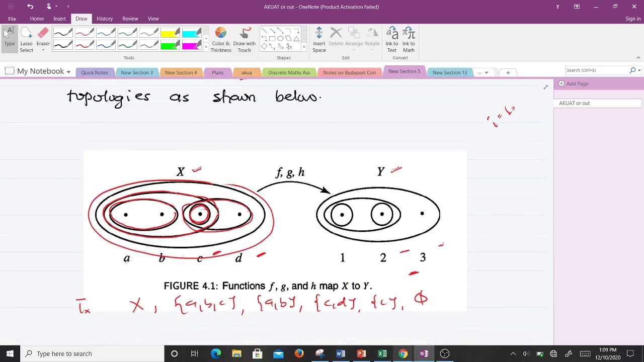Click Add Page button
Image resolution: width=644 pixels, height=362 pixels.
(x=574, y=83)
